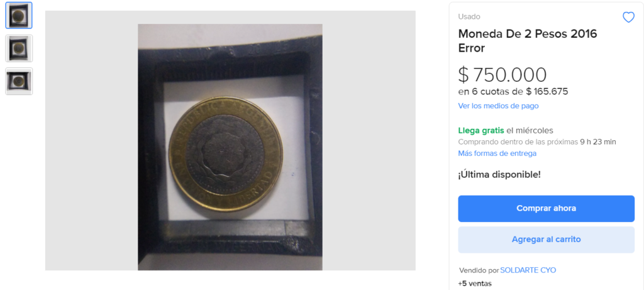
Task: Click the grey margin beside coin photo
Action: coord(91,140)
